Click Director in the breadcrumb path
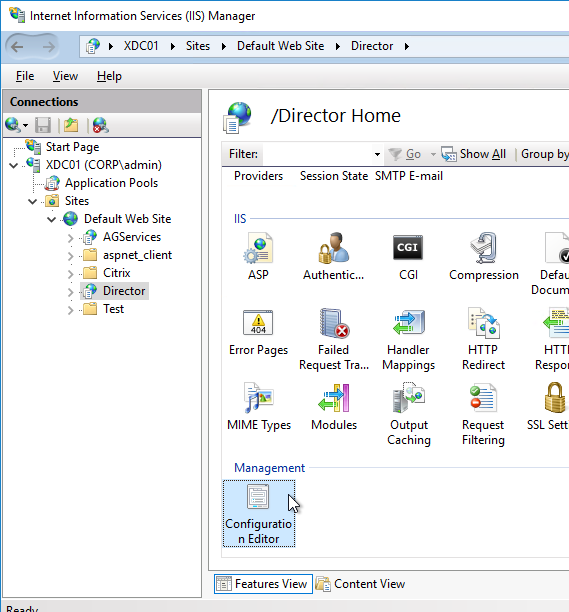This screenshot has height=612, width=569. click(x=372, y=46)
